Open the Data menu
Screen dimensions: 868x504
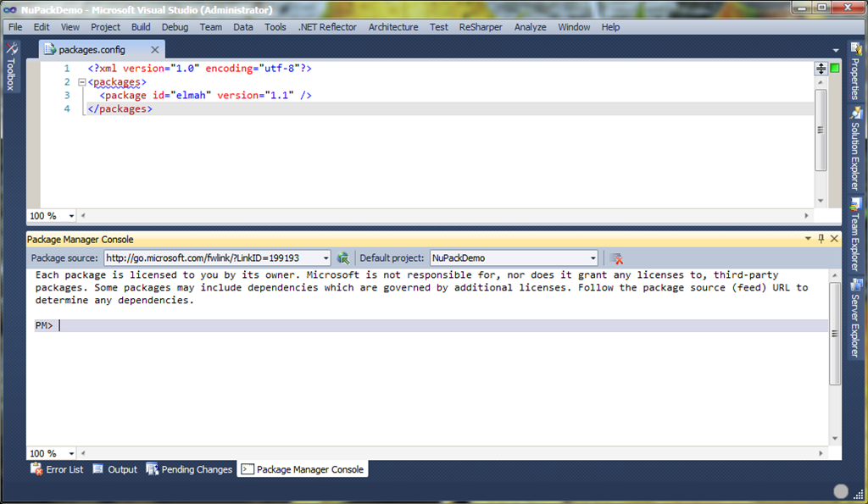(243, 27)
